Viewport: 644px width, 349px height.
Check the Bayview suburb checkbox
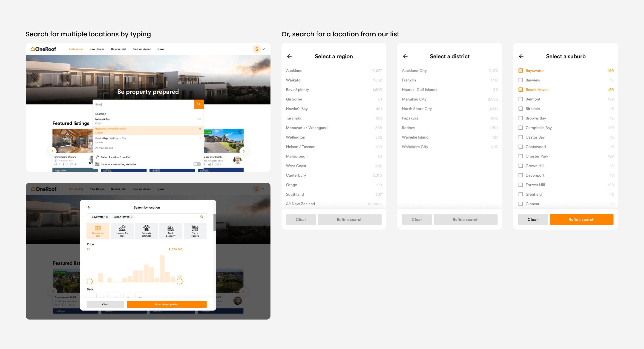point(520,80)
